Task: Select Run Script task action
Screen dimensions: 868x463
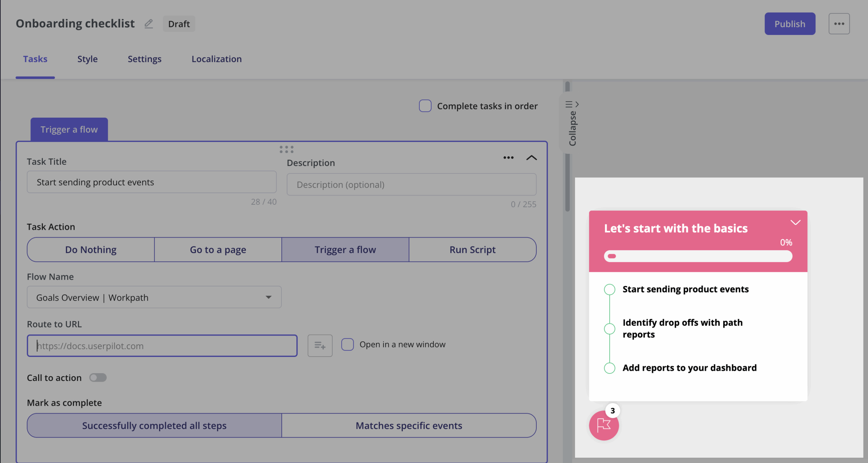Action: (x=472, y=249)
